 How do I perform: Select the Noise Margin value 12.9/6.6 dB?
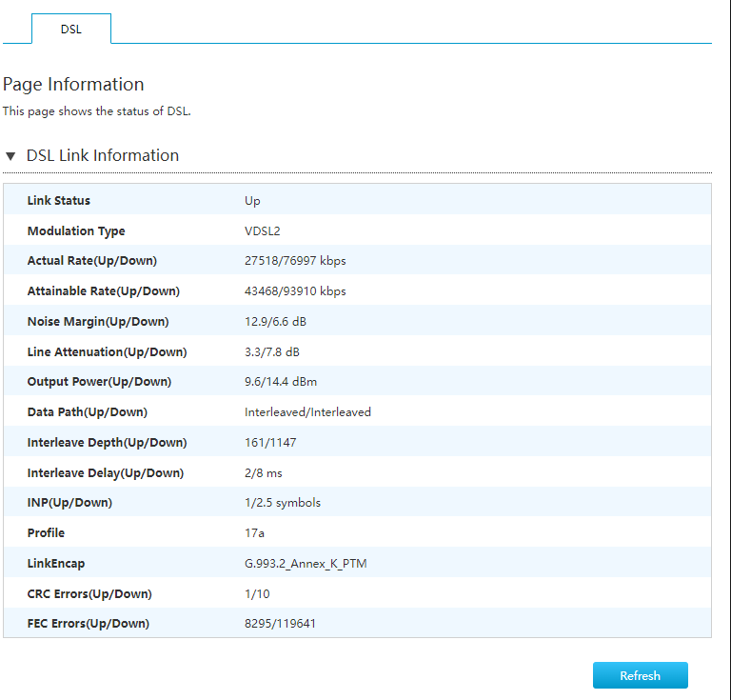coord(275,322)
